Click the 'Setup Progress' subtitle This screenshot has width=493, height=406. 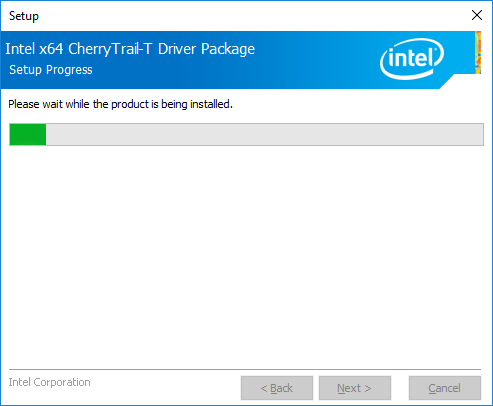(x=51, y=70)
